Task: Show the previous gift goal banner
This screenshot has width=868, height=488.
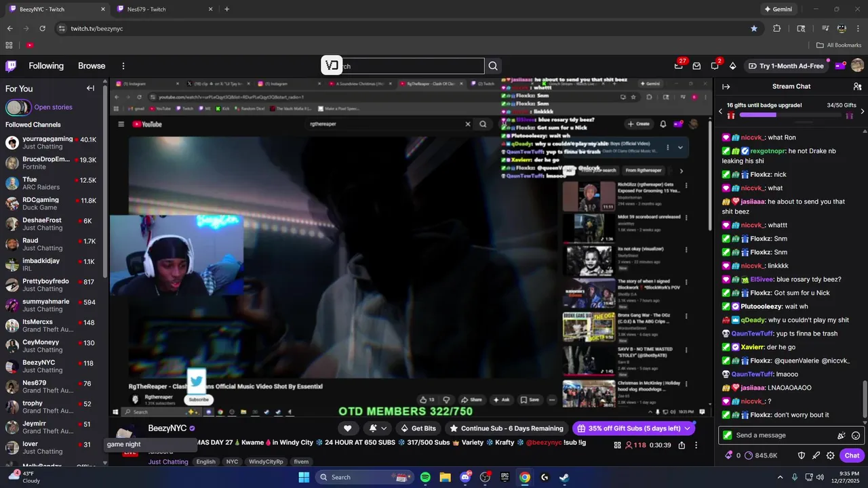Action: click(720, 110)
